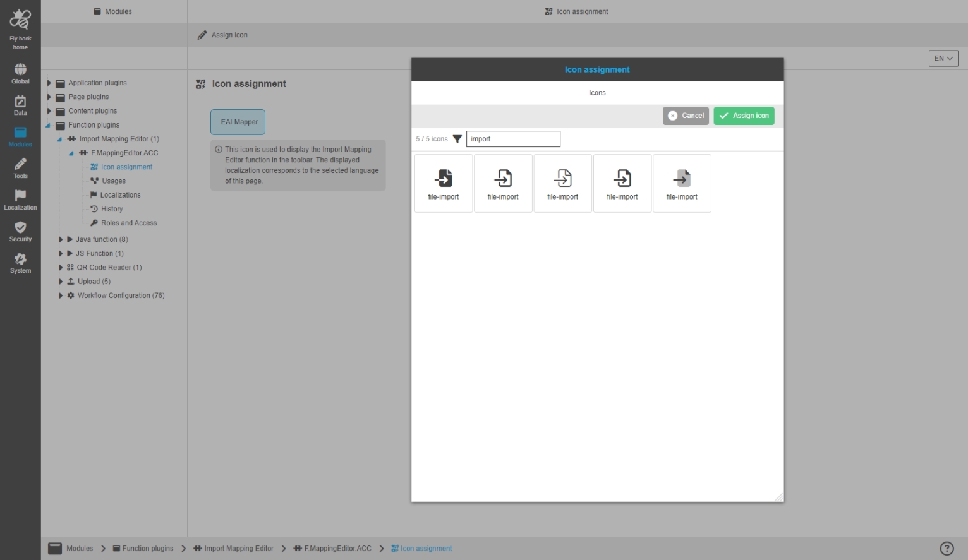The height and width of the screenshot is (560, 968).
Task: Go to Function plugins in the breadcrumb
Action: 143,549
